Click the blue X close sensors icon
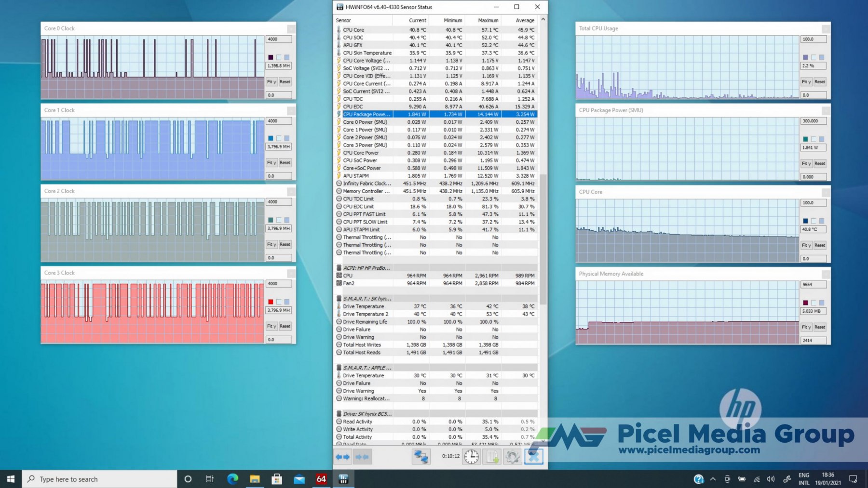Screen dimensions: 868x488 point(533,457)
